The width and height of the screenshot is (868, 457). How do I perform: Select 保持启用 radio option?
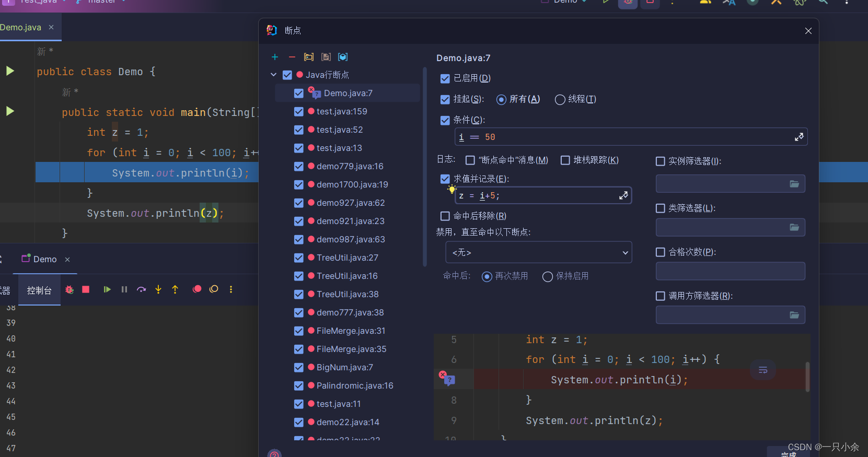(x=548, y=276)
